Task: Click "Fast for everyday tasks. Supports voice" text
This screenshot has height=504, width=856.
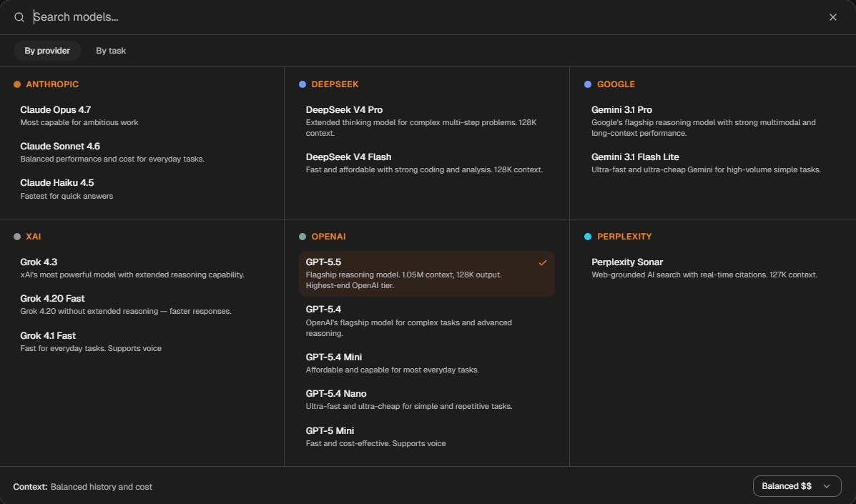Action: [91, 348]
